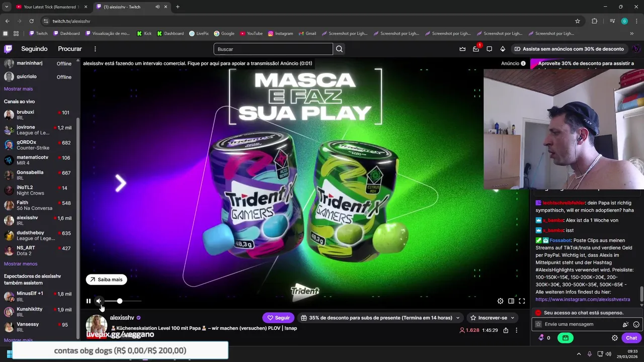Open Chrome profile G avatar
Image resolution: width=644 pixels, height=362 pixels.
tap(624, 21)
